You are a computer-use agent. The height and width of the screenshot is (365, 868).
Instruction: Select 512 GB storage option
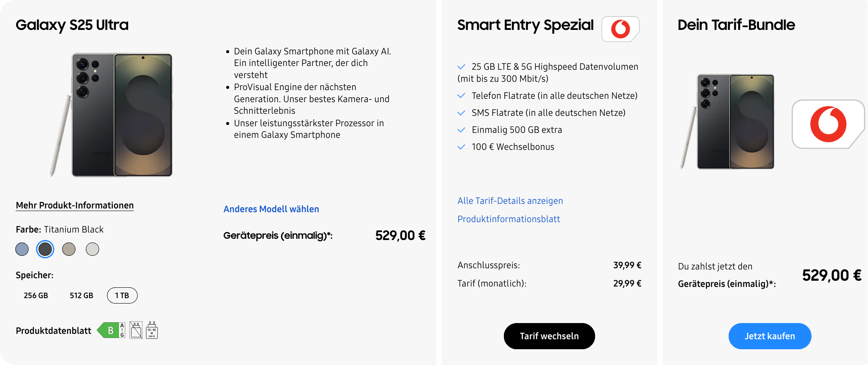(x=81, y=296)
